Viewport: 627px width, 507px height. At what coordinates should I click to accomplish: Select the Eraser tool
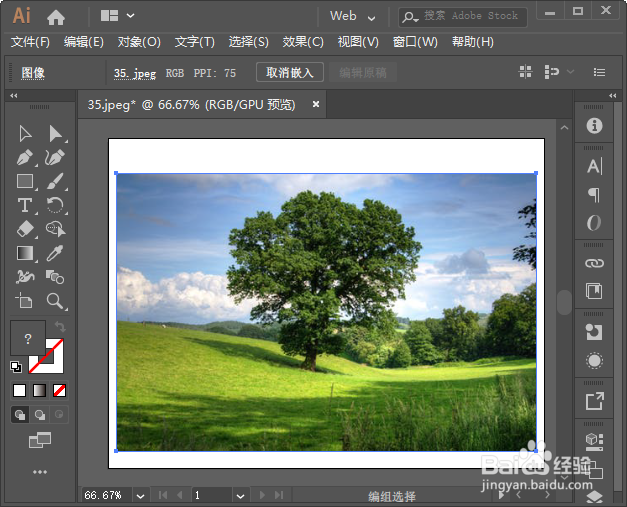click(x=25, y=230)
